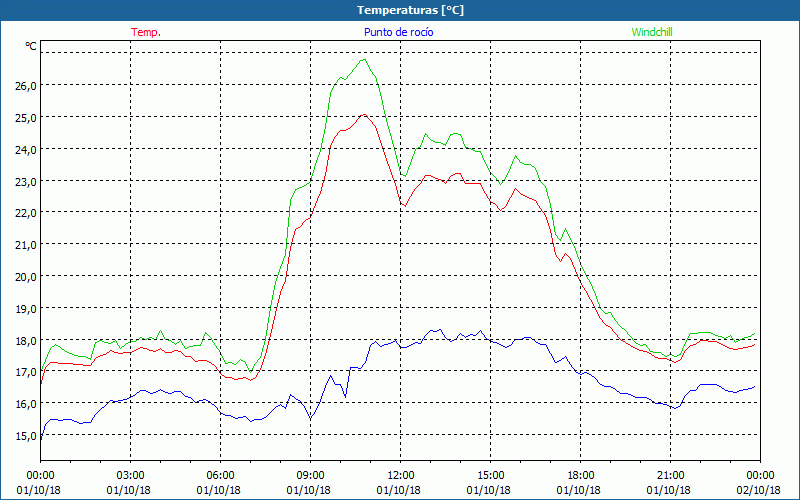Click the 18,0 y-axis value

pos(26,340)
